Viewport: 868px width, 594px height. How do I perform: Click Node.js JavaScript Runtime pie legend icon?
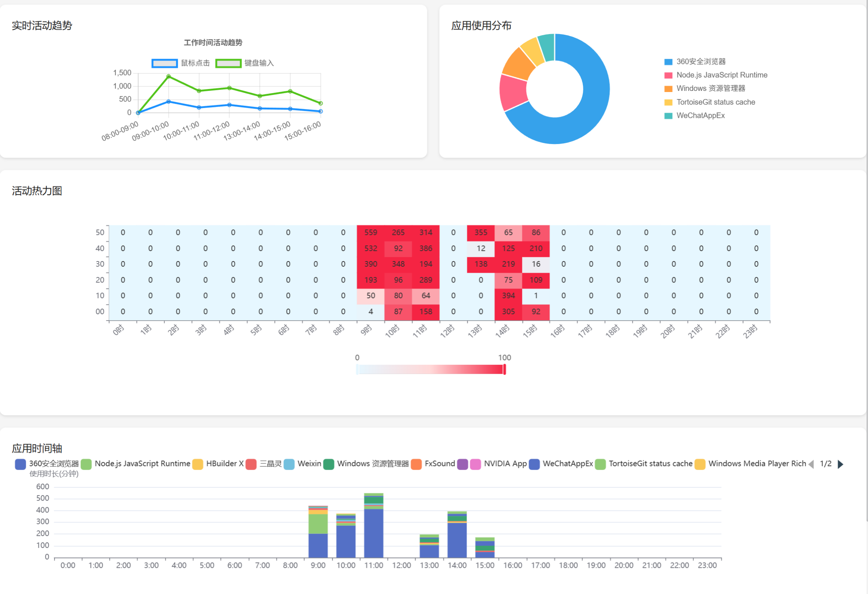click(x=668, y=75)
